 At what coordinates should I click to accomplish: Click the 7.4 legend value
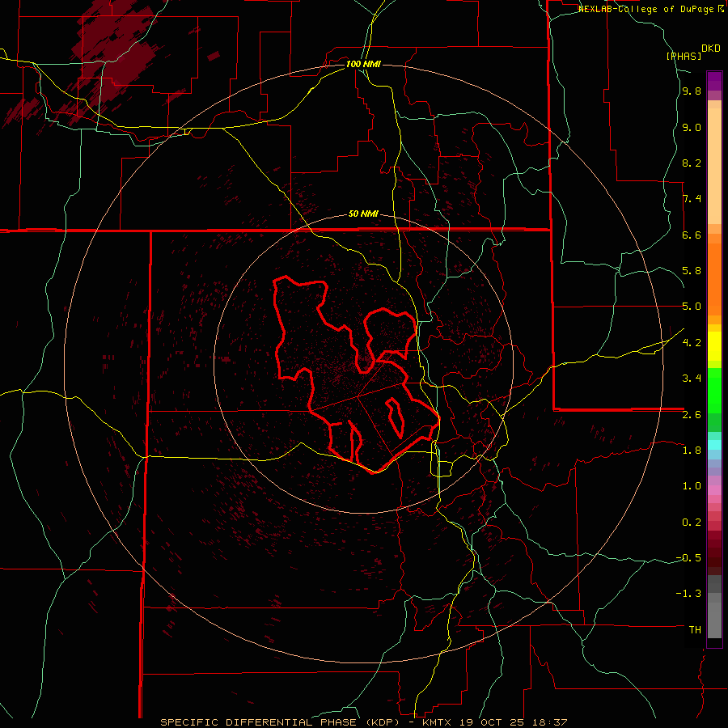692,199
